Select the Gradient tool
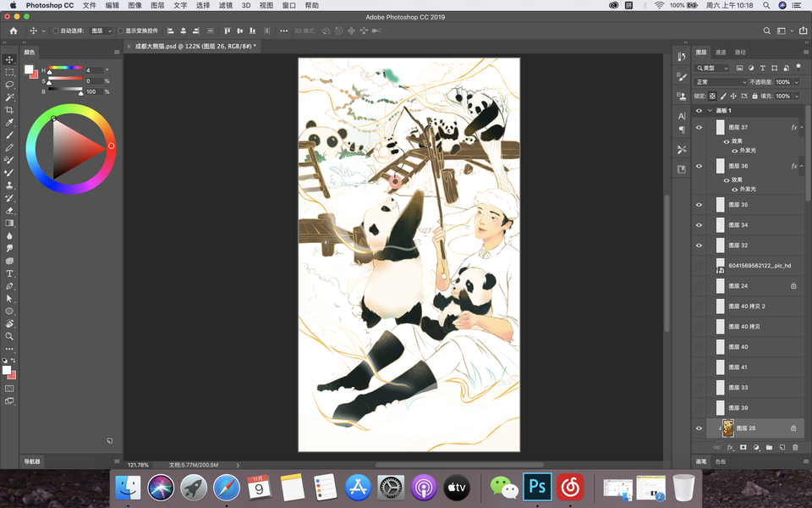The height and width of the screenshot is (508, 812). pos(9,223)
